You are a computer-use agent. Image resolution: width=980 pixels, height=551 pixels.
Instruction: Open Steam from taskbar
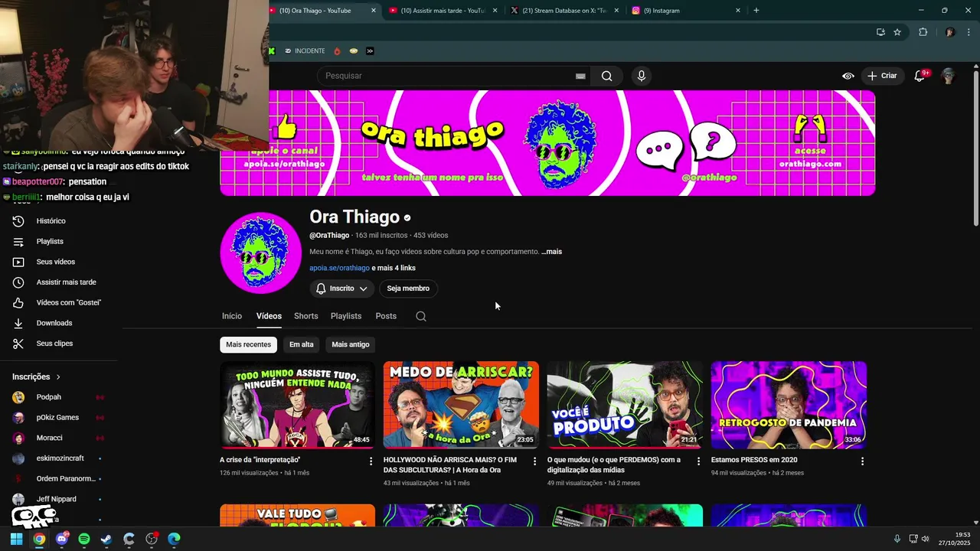point(106,539)
